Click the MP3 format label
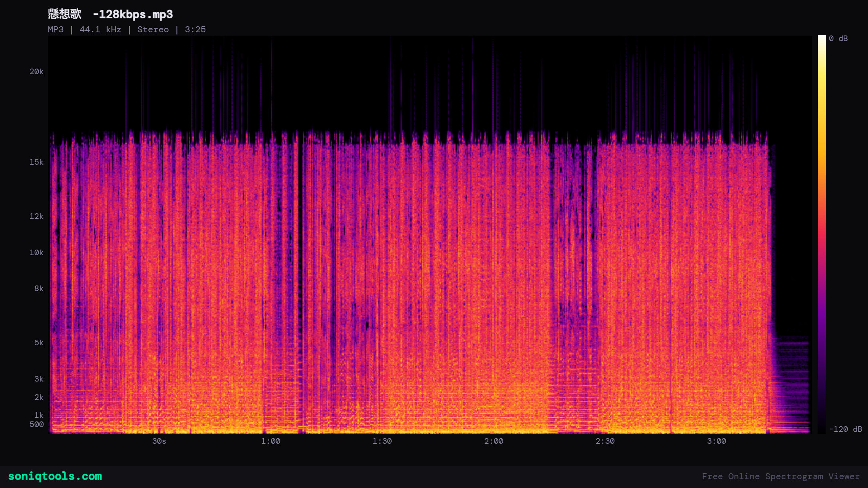Screen dimensions: 868x488 coord(55,29)
